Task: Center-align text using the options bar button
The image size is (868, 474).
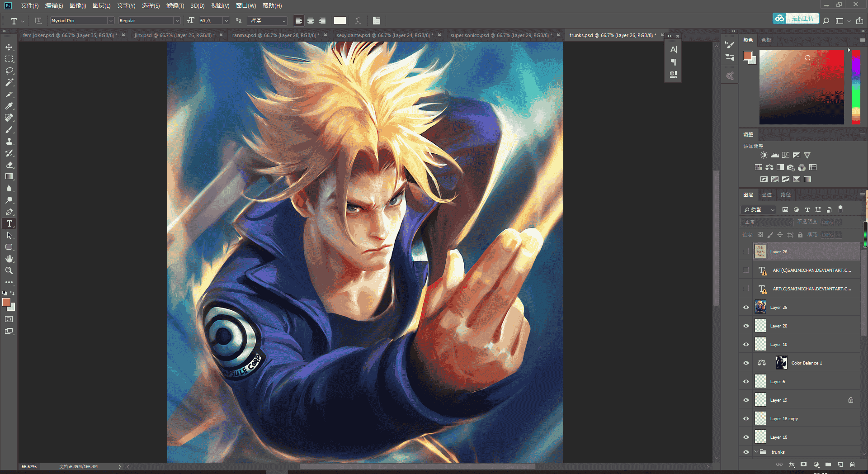Action: pyautogui.click(x=311, y=21)
